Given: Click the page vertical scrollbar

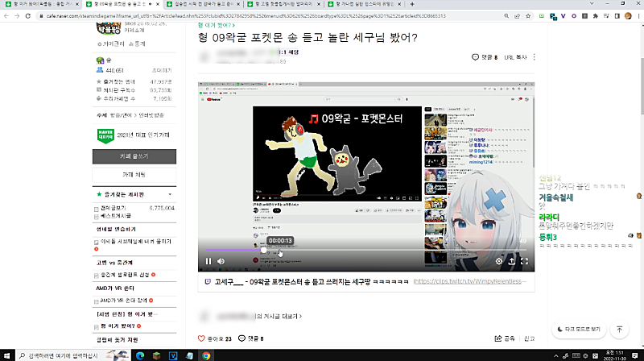Looking at the screenshot, I should pyautogui.click(x=641, y=86).
